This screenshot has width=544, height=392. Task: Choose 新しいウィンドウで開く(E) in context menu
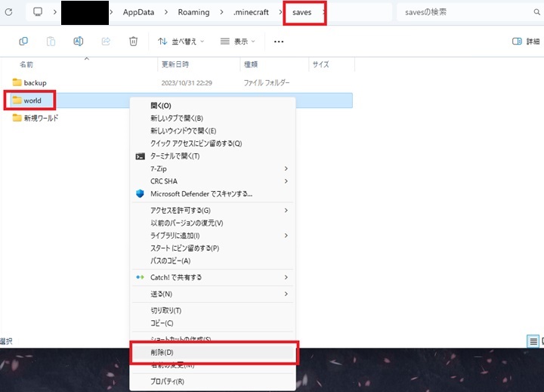tap(212, 131)
